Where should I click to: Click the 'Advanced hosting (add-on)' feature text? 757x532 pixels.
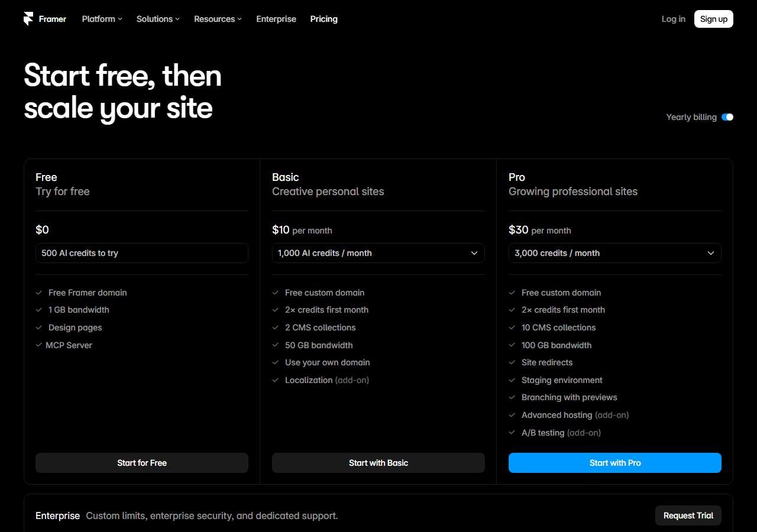pos(575,415)
